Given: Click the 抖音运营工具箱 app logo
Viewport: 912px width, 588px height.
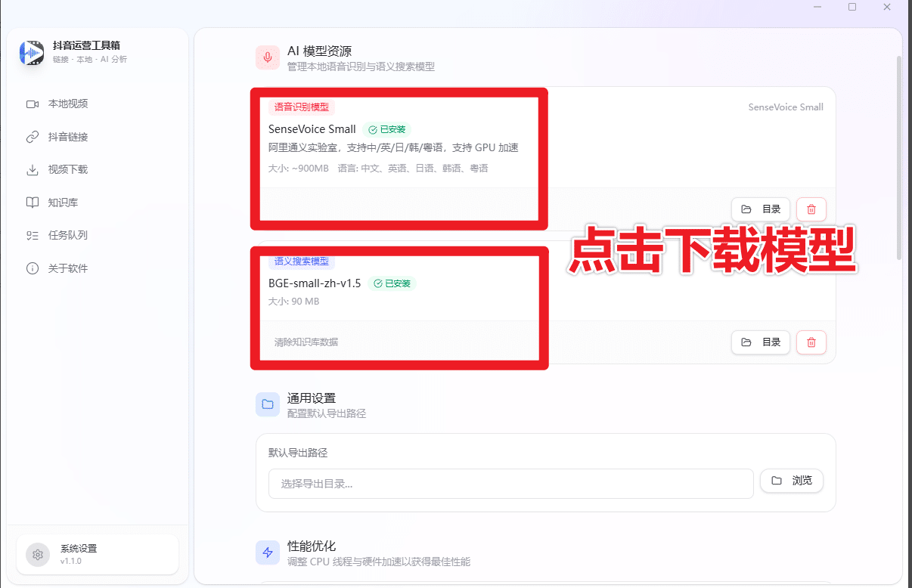Looking at the screenshot, I should [x=32, y=54].
